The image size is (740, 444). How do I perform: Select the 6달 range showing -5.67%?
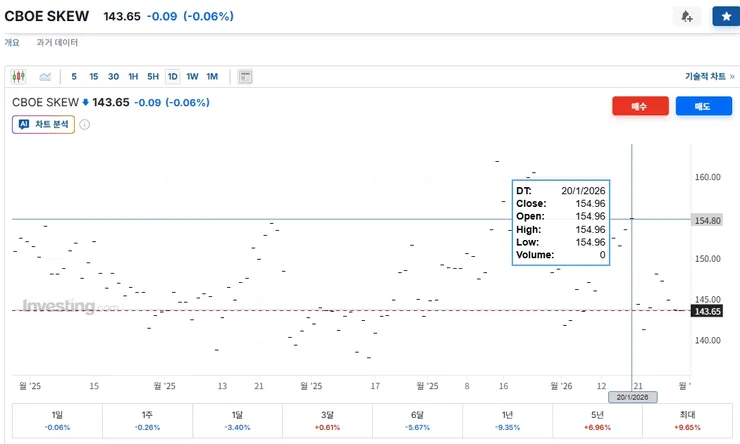(x=418, y=421)
